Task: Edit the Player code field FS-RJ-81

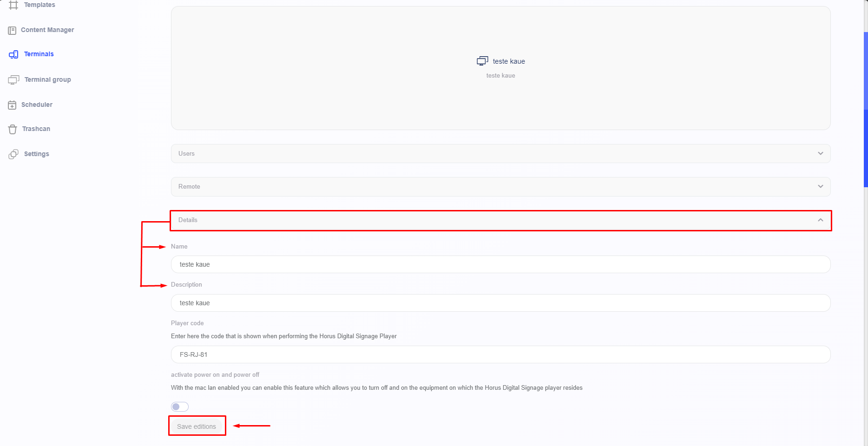Action: point(500,354)
